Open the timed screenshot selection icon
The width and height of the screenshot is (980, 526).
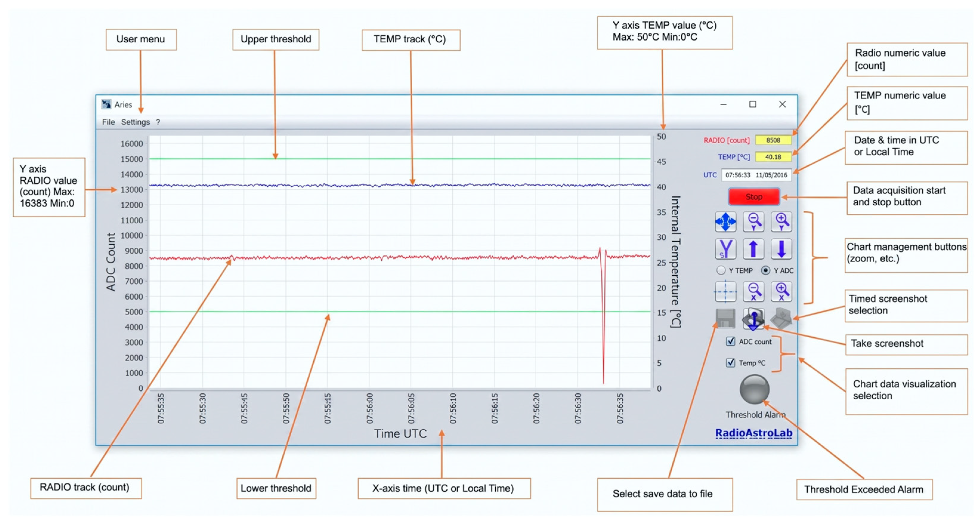click(781, 319)
